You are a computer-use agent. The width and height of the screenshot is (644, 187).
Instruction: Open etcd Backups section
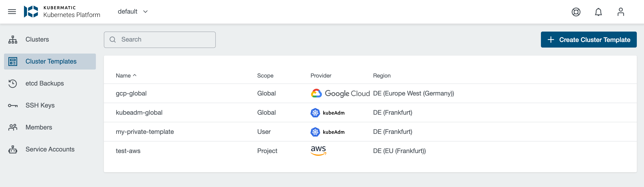click(45, 83)
